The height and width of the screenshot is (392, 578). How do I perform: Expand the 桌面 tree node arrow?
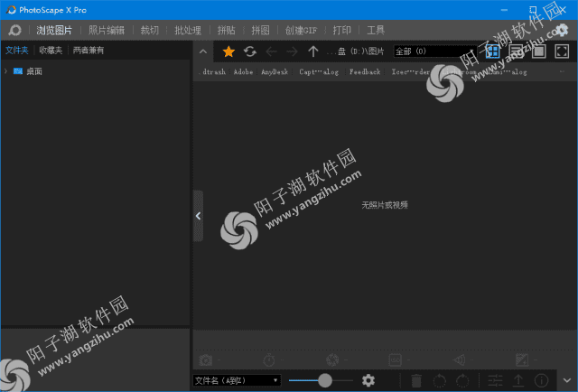[6, 70]
